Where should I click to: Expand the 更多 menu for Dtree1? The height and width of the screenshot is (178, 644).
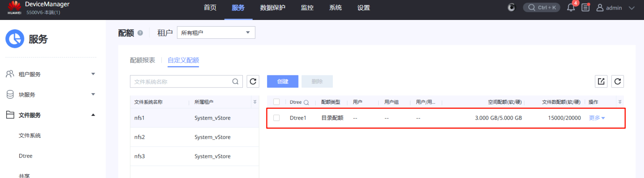coord(597,118)
